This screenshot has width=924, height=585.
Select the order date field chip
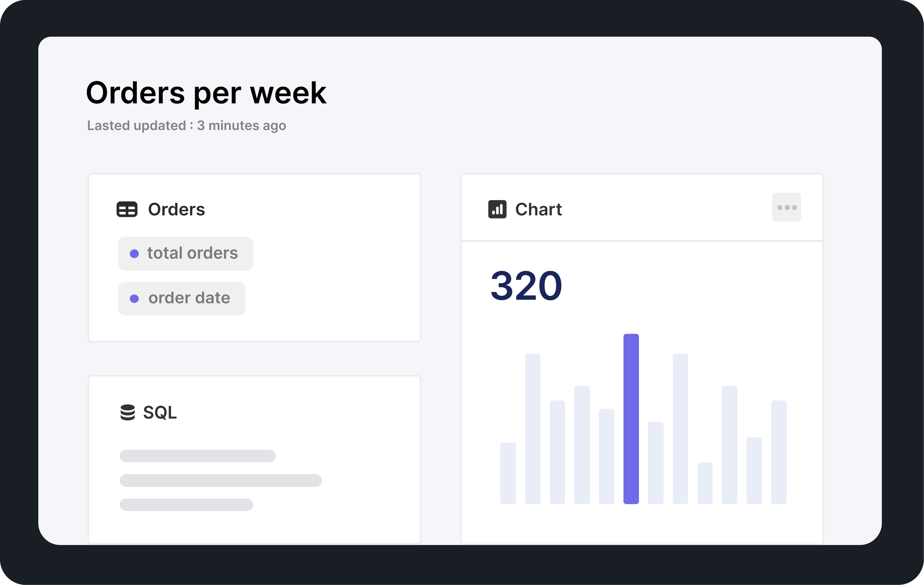pyautogui.click(x=182, y=299)
